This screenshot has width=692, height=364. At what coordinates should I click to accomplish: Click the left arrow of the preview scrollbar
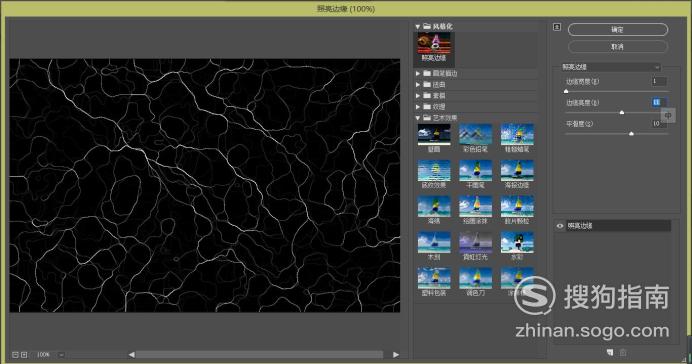pyautogui.click(x=132, y=354)
